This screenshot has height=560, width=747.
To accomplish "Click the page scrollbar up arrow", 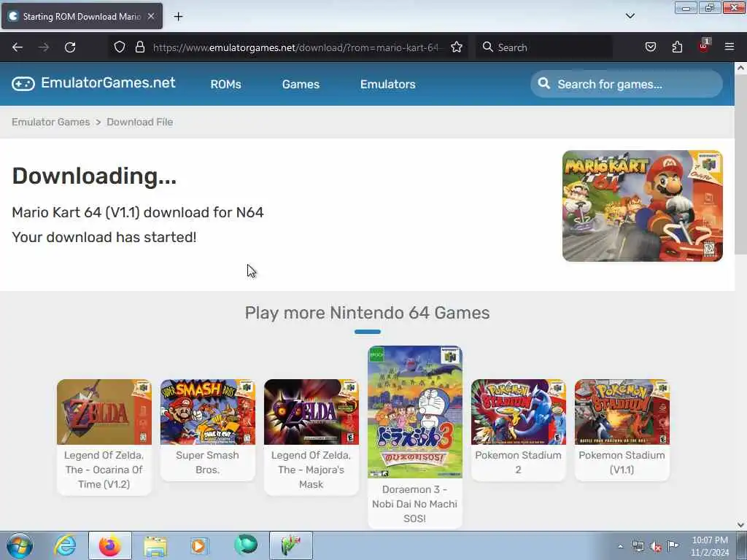I will tap(740, 68).
